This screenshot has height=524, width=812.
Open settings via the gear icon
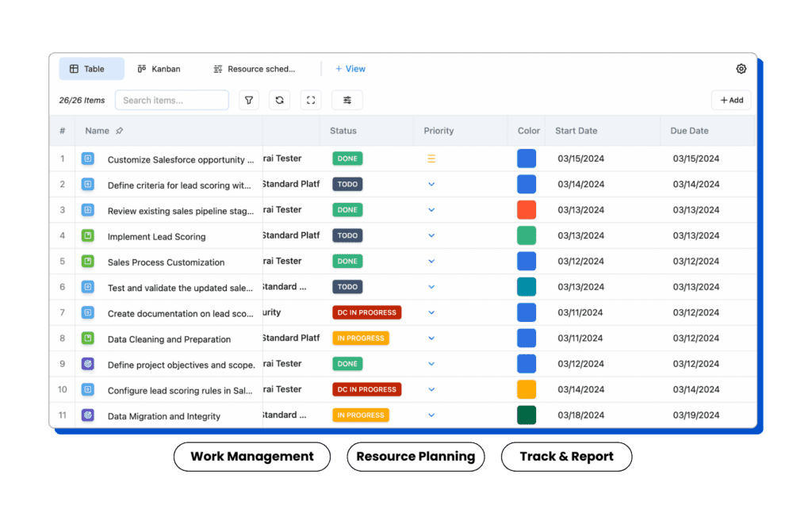coord(741,69)
